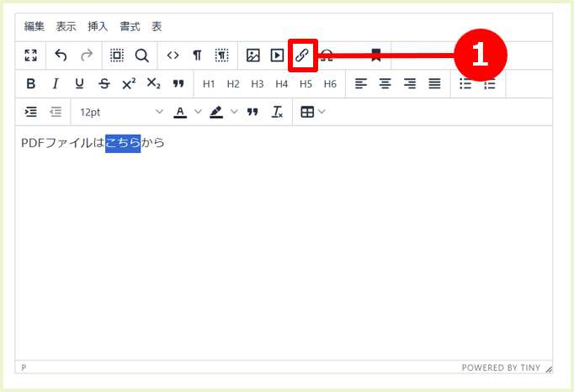
Task: Decrease paragraph indent
Action: pyautogui.click(x=56, y=112)
